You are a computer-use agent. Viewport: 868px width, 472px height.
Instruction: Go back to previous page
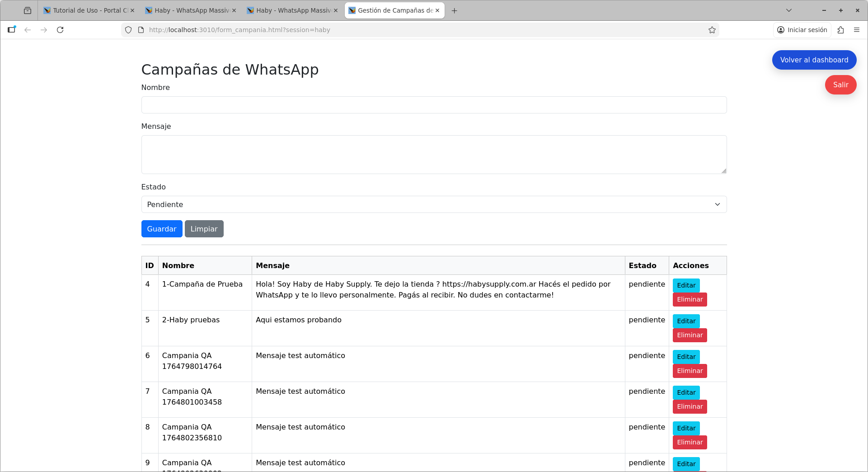(x=28, y=30)
